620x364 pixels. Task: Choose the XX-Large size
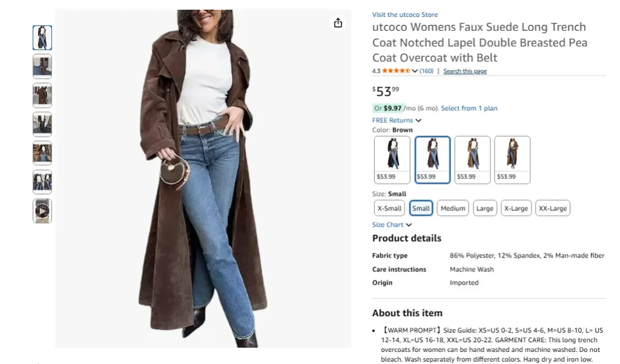tap(552, 207)
